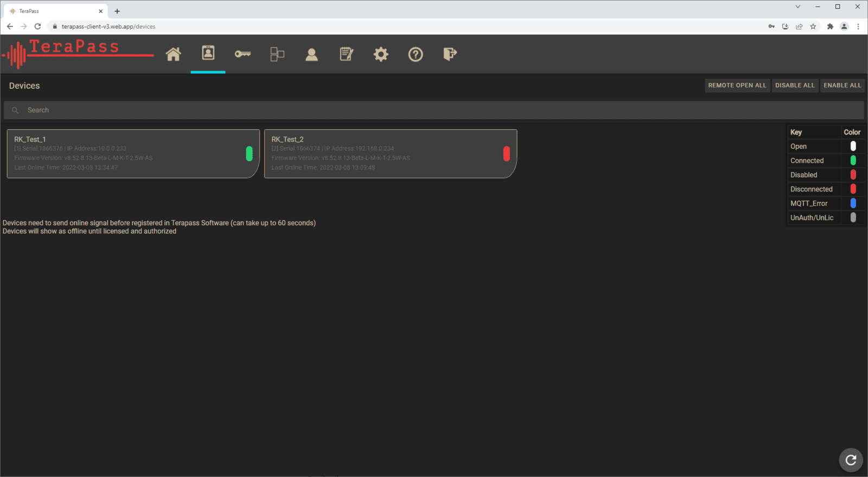Click the blue MQTT_Error color swatch
The width and height of the screenshot is (868, 477).
[x=853, y=203]
